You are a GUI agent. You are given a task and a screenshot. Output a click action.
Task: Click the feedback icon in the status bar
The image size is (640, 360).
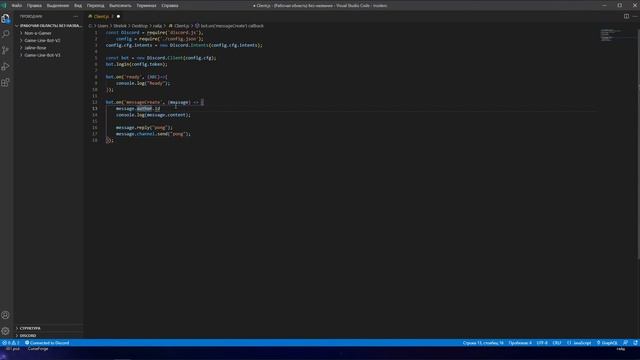[x=625, y=343]
